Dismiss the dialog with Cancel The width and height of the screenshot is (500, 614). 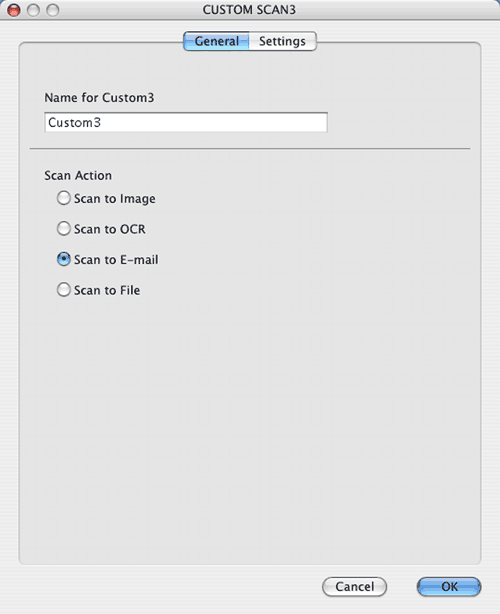(354, 587)
